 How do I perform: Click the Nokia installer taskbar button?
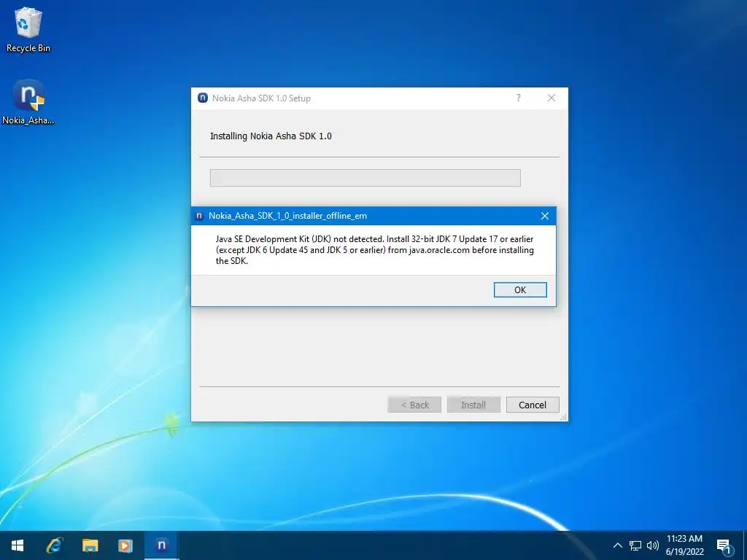click(161, 545)
